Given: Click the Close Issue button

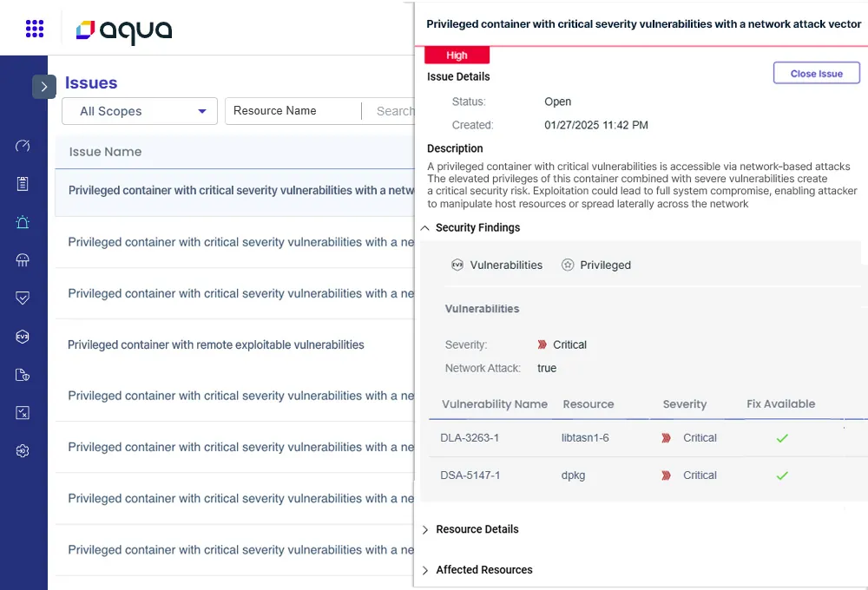Looking at the screenshot, I should pos(817,74).
